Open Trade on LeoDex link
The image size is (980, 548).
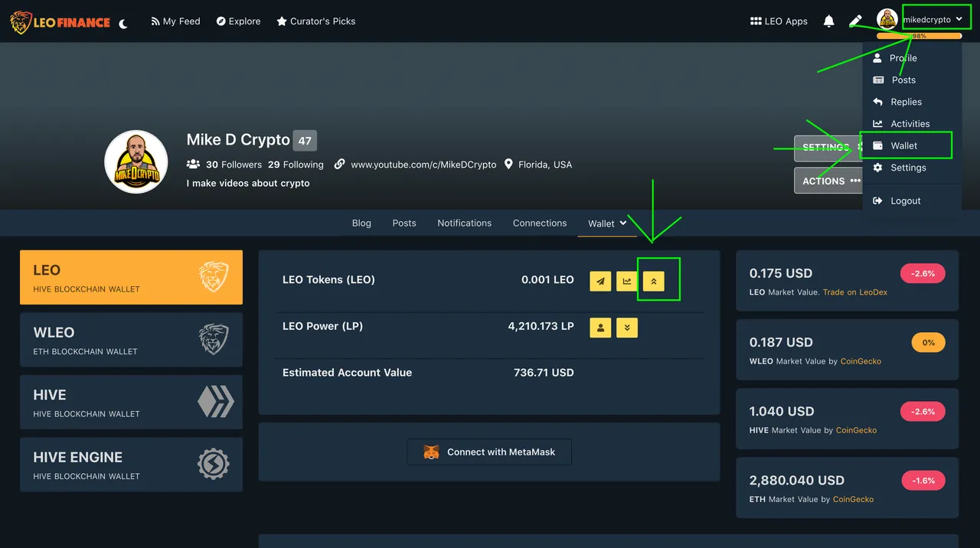(x=855, y=292)
